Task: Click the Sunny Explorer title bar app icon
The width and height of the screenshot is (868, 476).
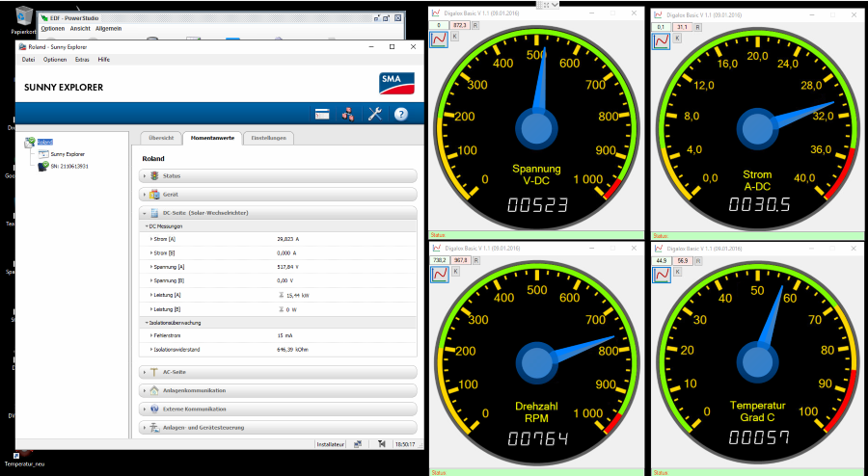Action: [22, 47]
